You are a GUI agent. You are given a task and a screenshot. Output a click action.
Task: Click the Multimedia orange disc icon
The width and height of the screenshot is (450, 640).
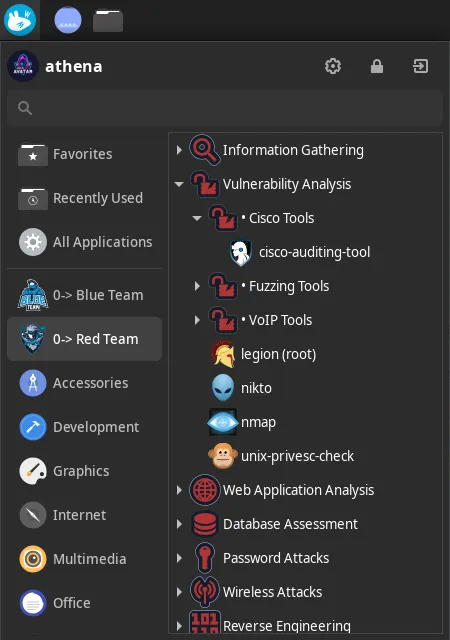[33, 559]
